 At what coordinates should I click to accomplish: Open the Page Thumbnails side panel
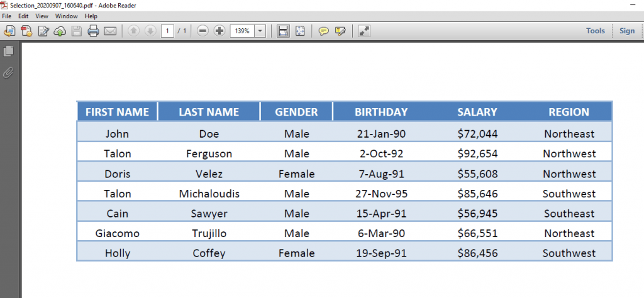point(9,52)
